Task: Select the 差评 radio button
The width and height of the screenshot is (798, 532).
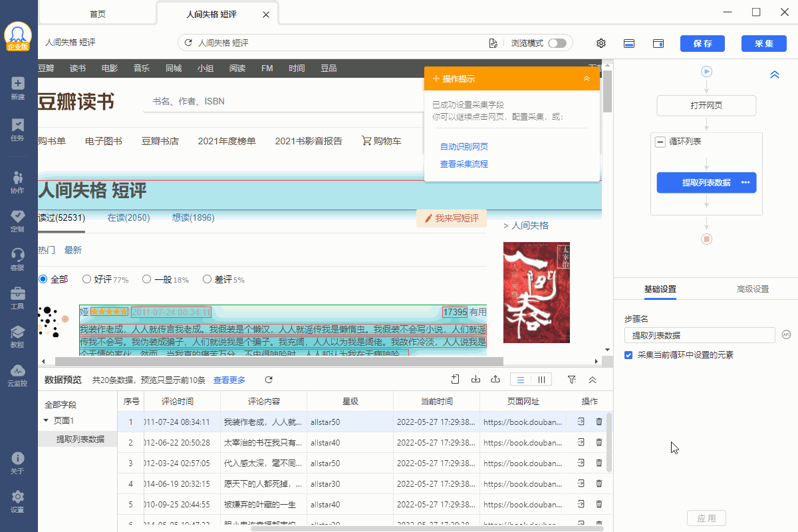Action: click(x=207, y=279)
